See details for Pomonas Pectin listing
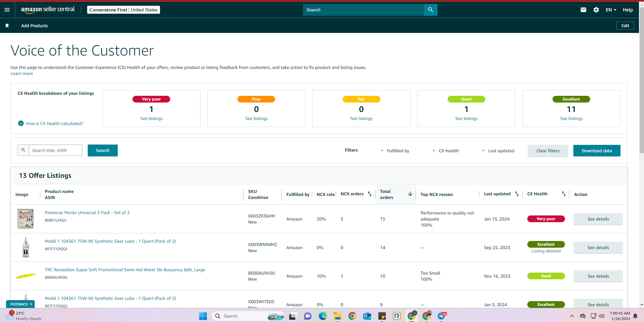Screen dimensions: 644x322 coord(598,219)
